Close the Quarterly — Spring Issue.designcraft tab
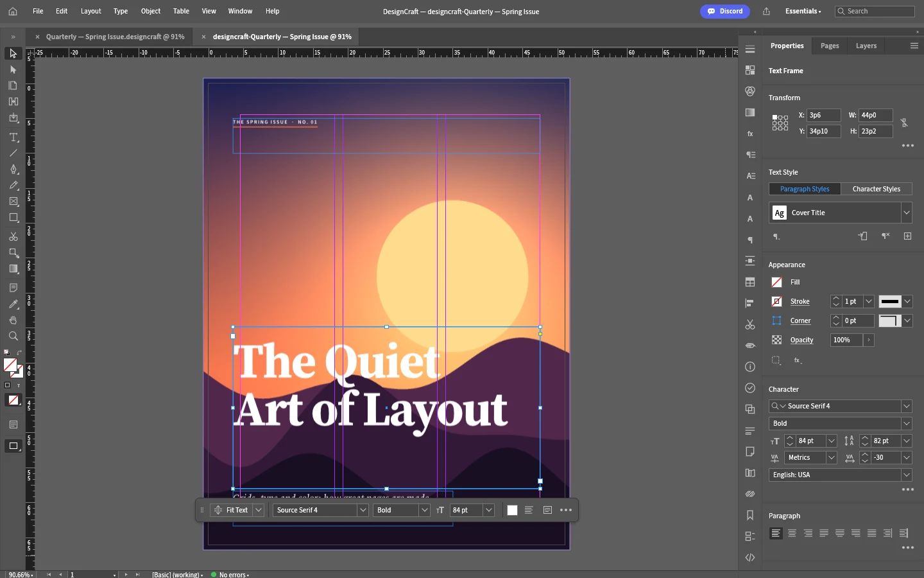924x578 pixels. (37, 37)
